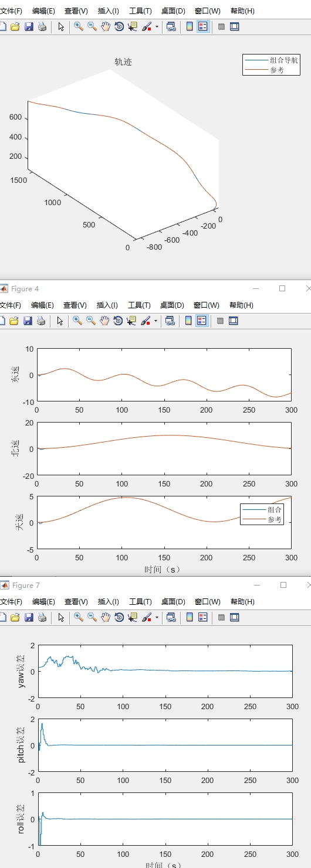311x868 pixels.
Task: Select Zoom In tool in Figure 4 toolbar
Action: 78,321
